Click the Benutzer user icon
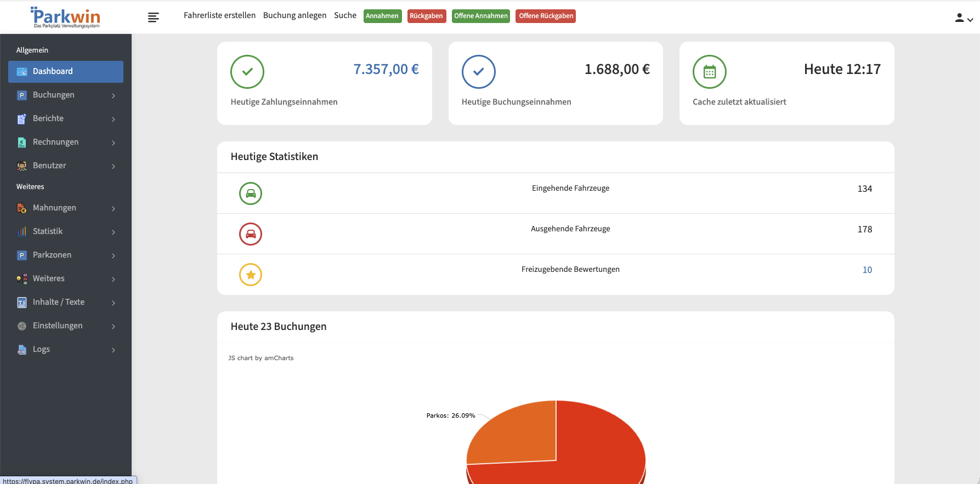 pyautogui.click(x=22, y=166)
